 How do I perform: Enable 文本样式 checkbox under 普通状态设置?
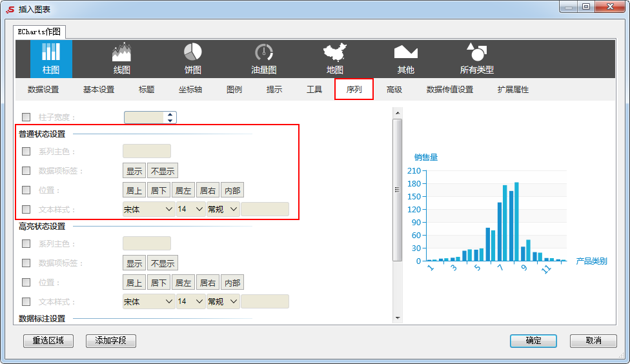pyautogui.click(x=26, y=209)
